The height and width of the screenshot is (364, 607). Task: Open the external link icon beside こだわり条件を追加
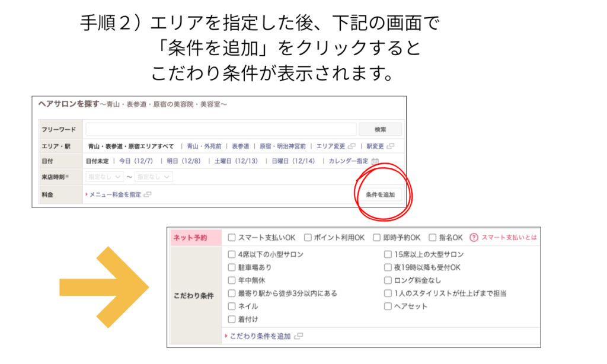[299, 336]
